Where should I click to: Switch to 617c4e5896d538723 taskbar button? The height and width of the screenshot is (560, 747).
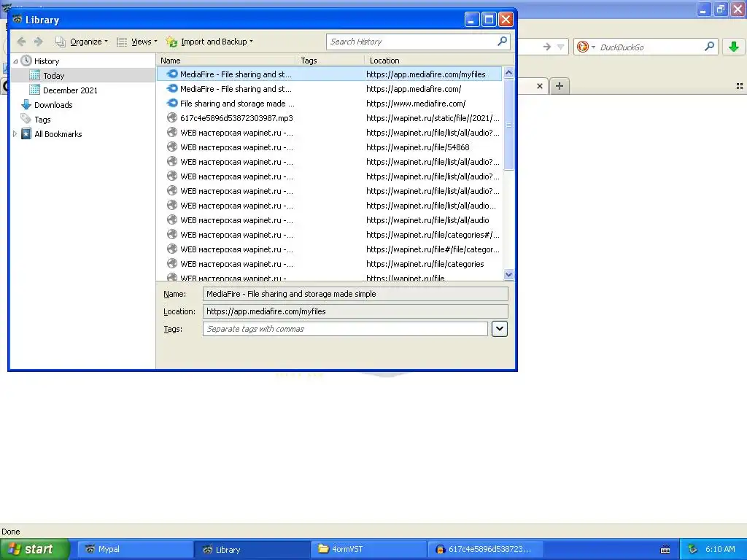486,549
